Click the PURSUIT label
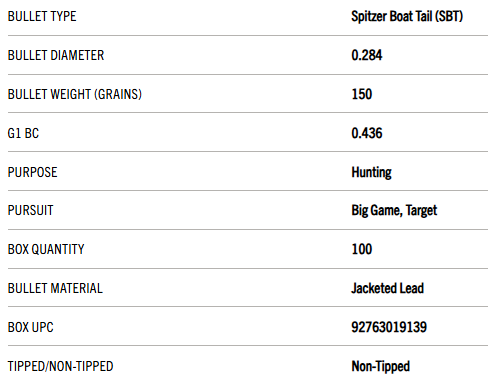The width and height of the screenshot is (488, 382). coord(31,211)
